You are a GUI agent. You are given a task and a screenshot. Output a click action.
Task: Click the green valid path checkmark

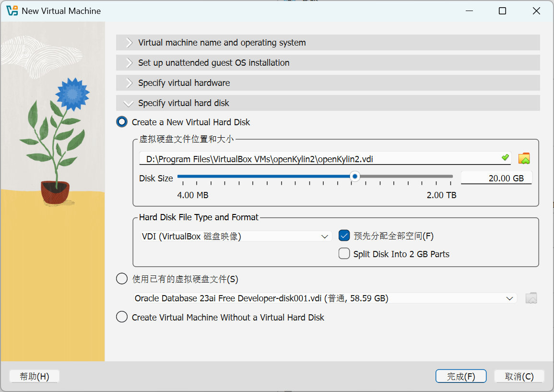pos(506,157)
